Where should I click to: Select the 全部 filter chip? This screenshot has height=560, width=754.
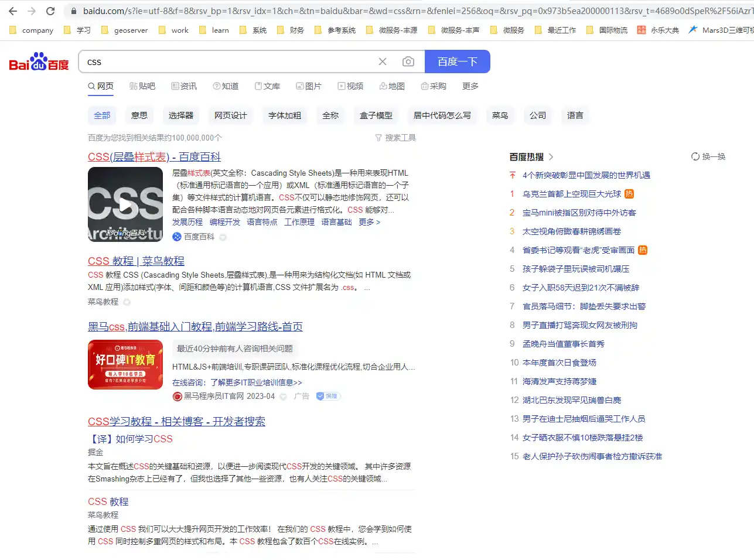tap(102, 115)
